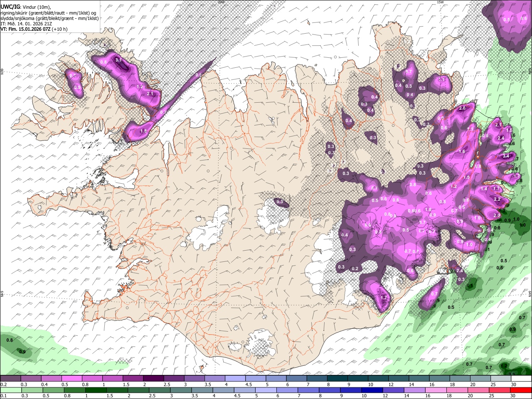This screenshot has width=532, height=399.
Task: Click the 15W longitude label at the top edge
Action: pos(440,2)
